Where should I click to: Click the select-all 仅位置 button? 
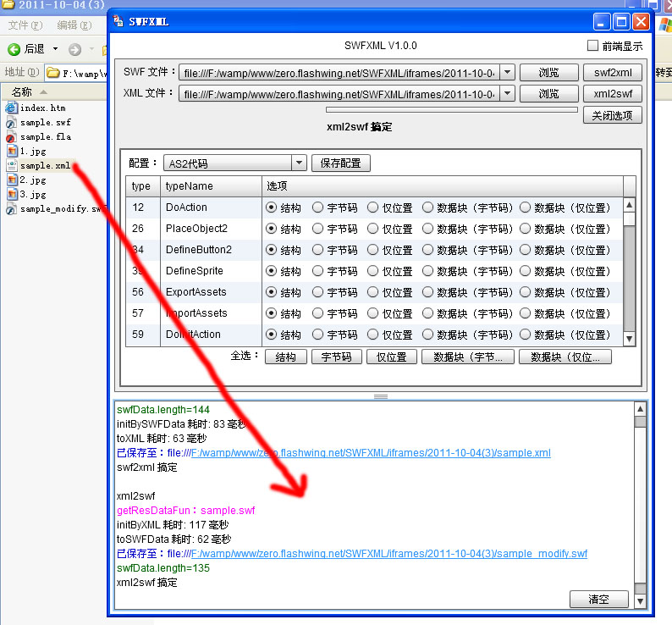[x=392, y=357]
